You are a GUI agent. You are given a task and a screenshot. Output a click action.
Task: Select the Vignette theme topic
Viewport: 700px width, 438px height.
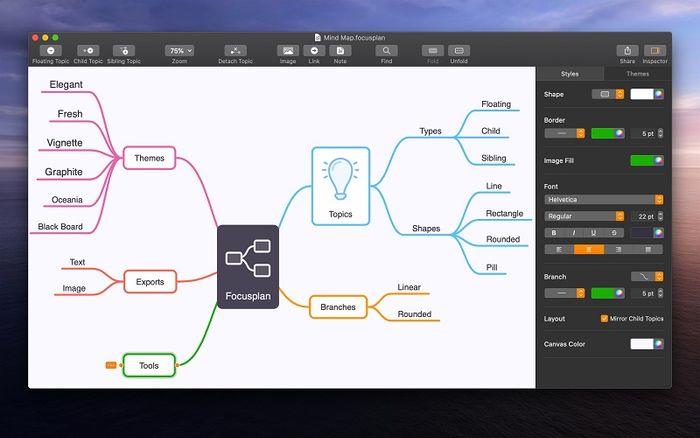tap(65, 143)
